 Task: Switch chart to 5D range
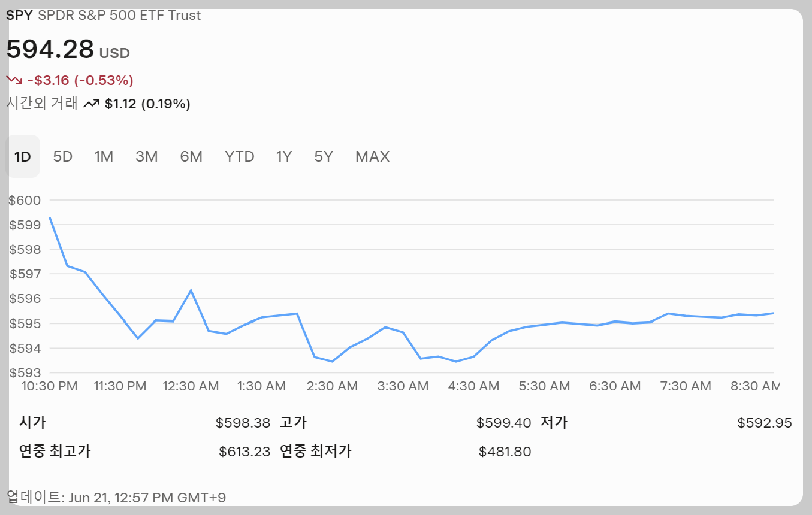pos(62,157)
